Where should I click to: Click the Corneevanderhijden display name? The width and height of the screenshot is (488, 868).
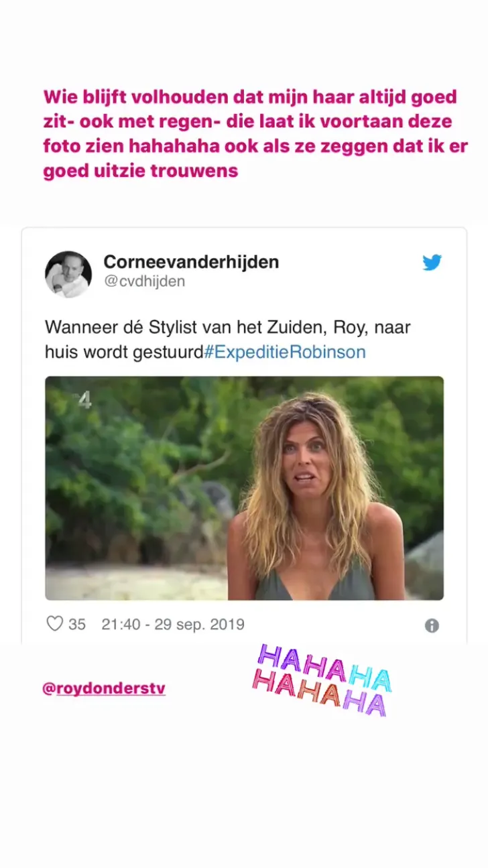(191, 262)
